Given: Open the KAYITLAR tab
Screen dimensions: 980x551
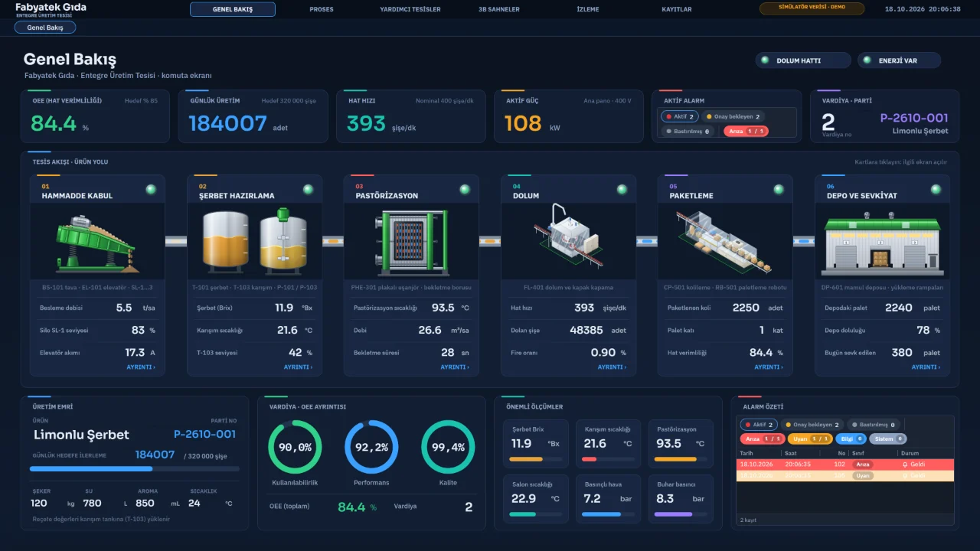Looking at the screenshot, I should (x=677, y=9).
